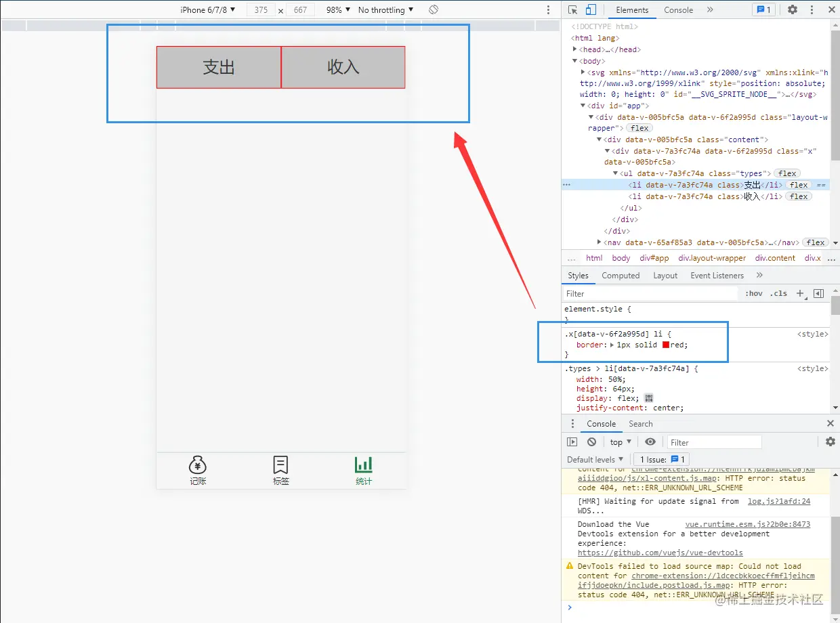This screenshot has height=623, width=840.
Task: Toggle the device toolbar icon
Action: point(591,9)
